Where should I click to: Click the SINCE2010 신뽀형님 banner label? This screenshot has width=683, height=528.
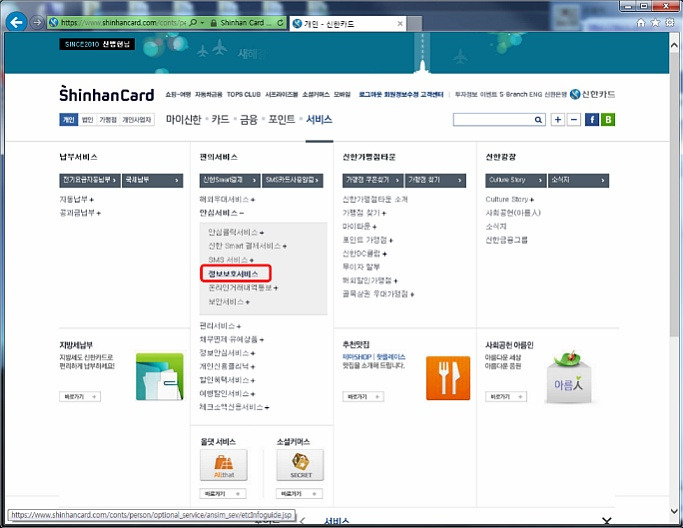coord(97,44)
